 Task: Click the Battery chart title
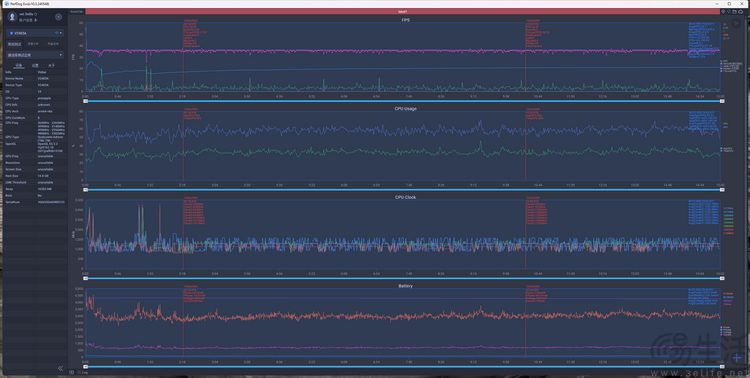(x=405, y=286)
